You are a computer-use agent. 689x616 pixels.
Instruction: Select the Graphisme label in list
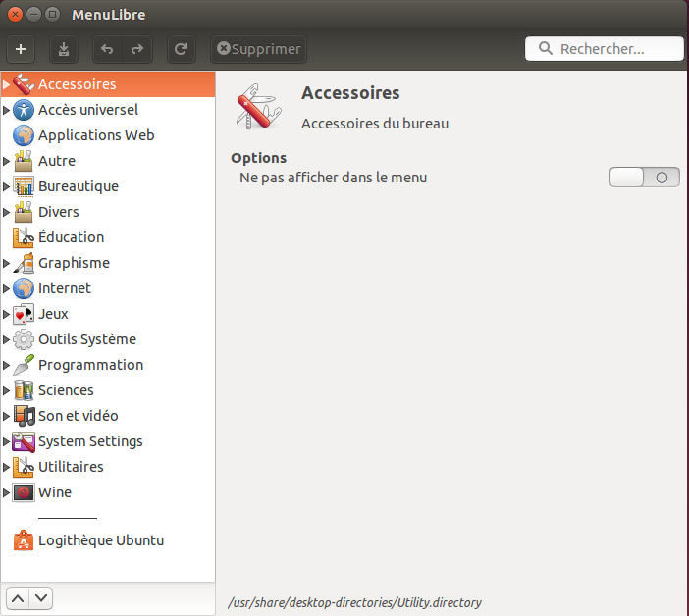coord(74,263)
